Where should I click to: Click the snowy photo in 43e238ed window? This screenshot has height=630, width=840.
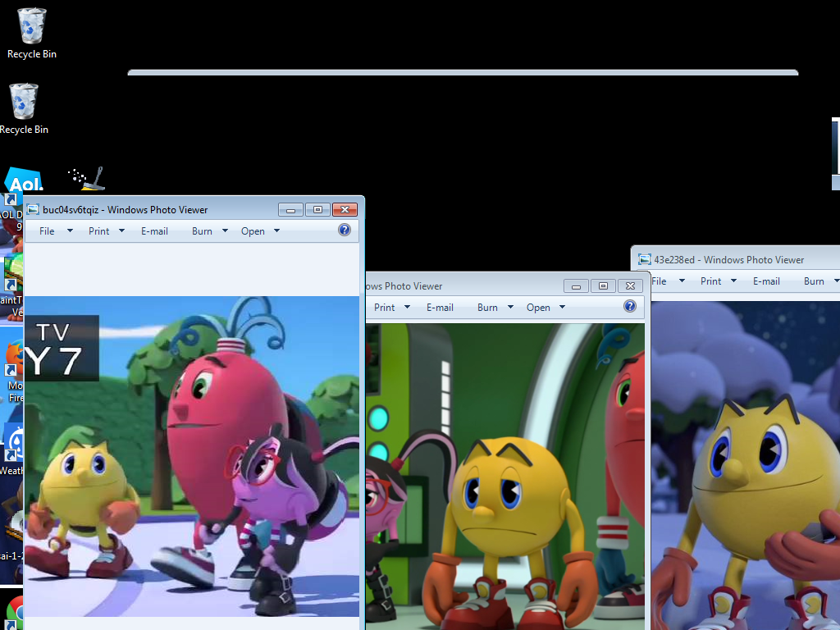[x=746, y=466]
